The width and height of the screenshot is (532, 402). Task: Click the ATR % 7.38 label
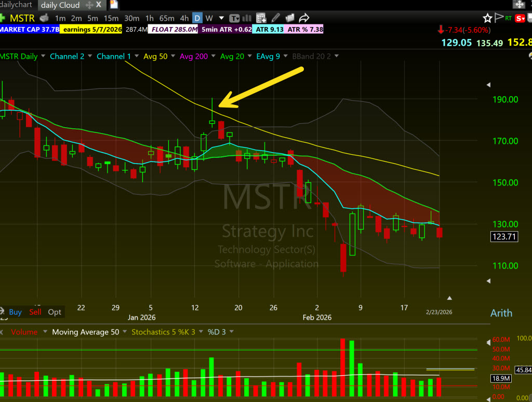pos(304,30)
